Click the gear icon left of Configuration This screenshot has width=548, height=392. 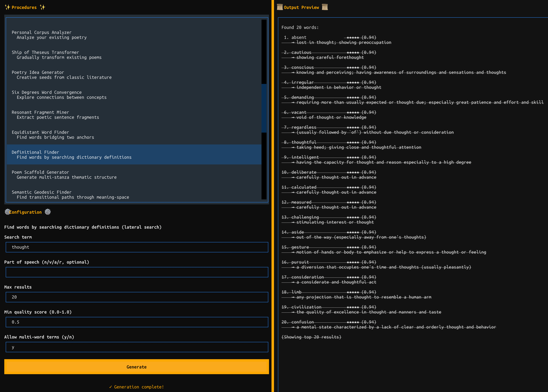[7, 212]
